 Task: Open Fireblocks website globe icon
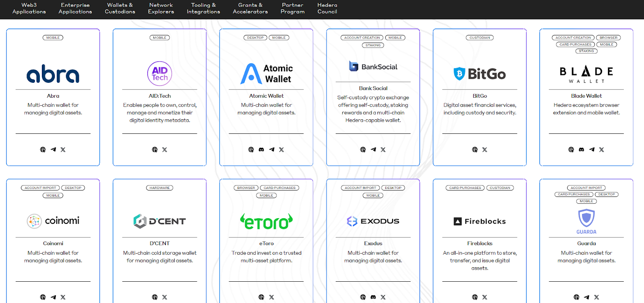[475, 297]
